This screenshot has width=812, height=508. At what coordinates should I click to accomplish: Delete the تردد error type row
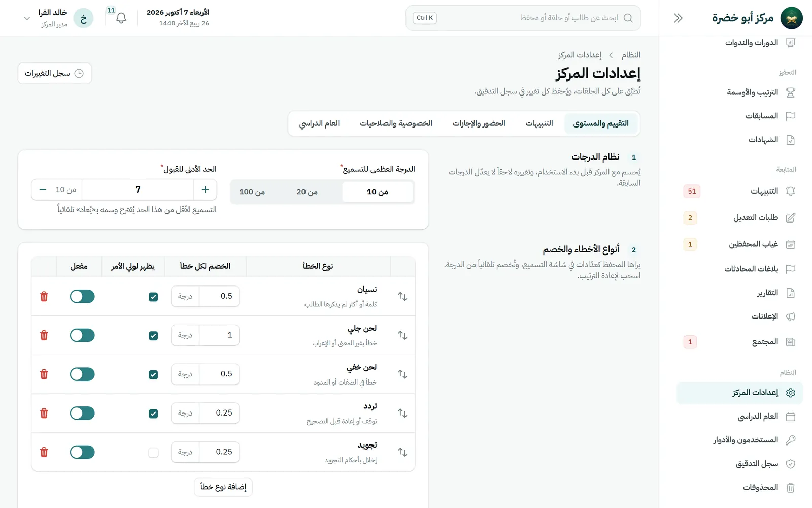click(x=44, y=413)
